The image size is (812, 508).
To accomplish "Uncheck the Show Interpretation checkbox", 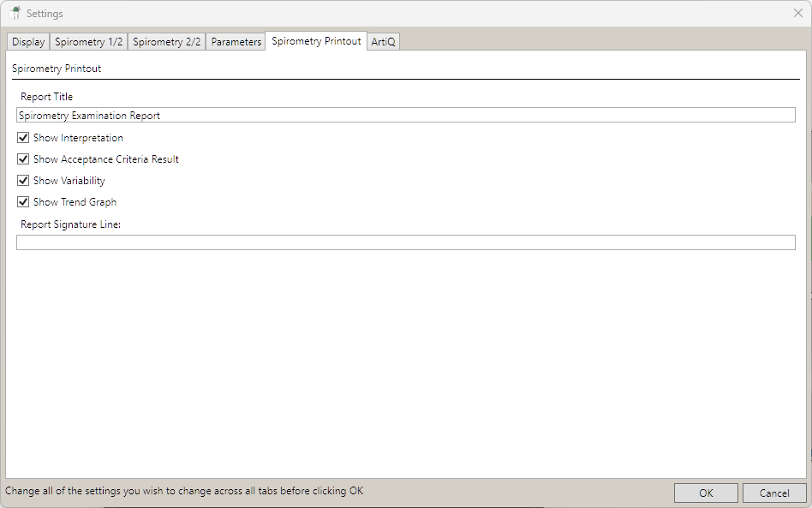I will point(23,138).
